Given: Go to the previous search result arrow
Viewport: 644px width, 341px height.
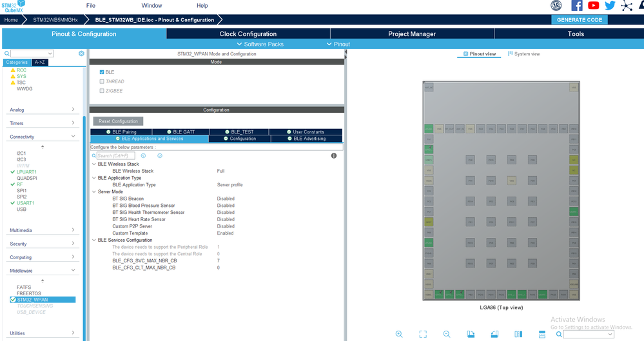Looking at the screenshot, I should pyautogui.click(x=143, y=156).
